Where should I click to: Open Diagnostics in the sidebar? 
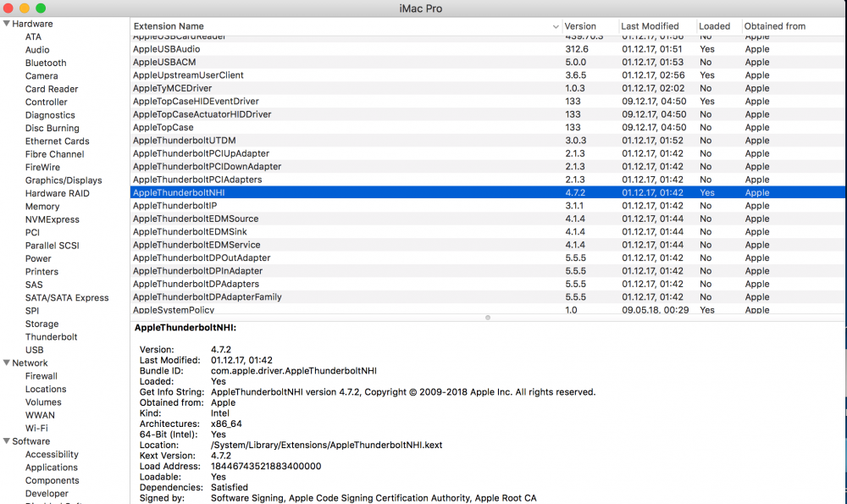point(50,115)
